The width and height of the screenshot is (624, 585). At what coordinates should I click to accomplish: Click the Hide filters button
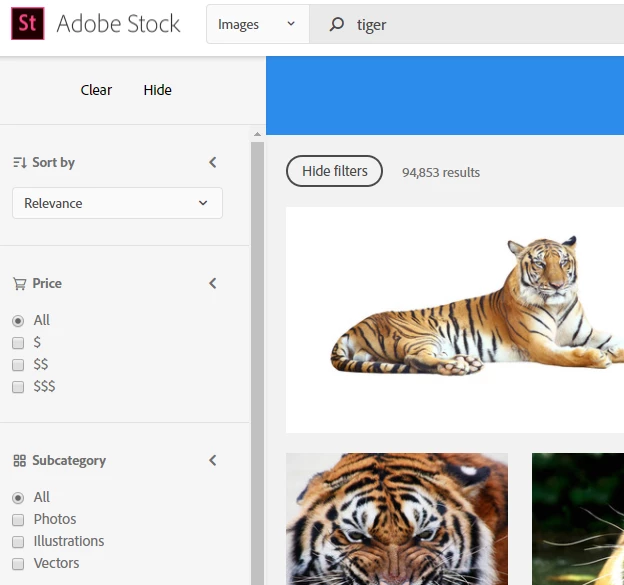(x=334, y=171)
